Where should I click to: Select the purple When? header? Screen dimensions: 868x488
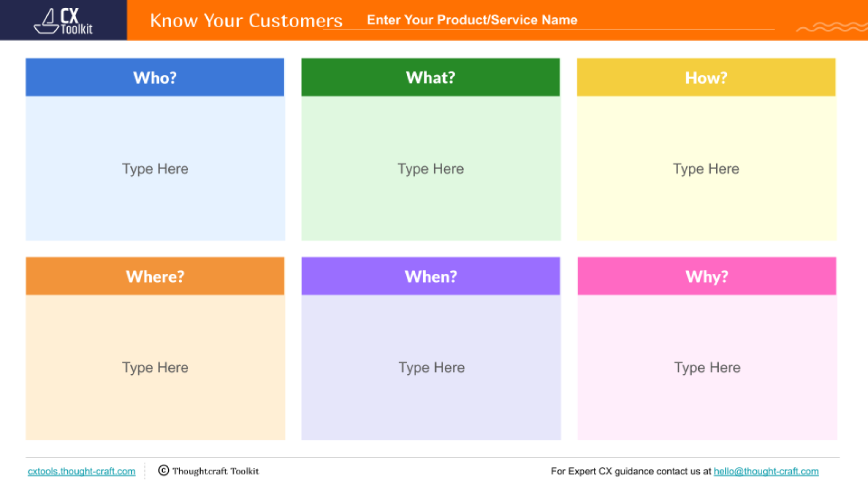click(431, 277)
